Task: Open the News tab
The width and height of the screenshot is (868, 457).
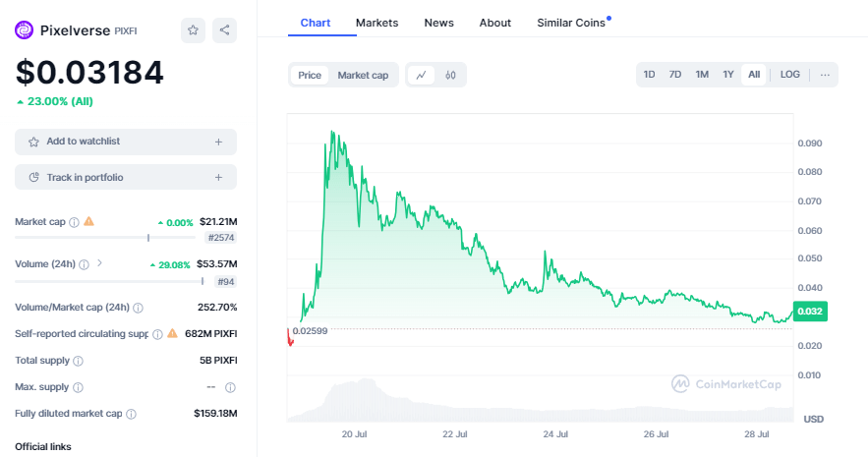Action: click(439, 23)
